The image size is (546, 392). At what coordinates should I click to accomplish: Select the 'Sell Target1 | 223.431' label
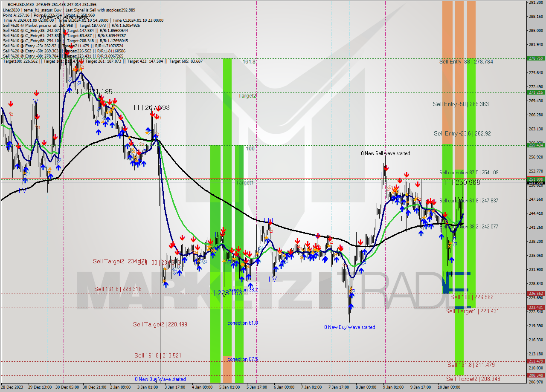[x=472, y=311]
